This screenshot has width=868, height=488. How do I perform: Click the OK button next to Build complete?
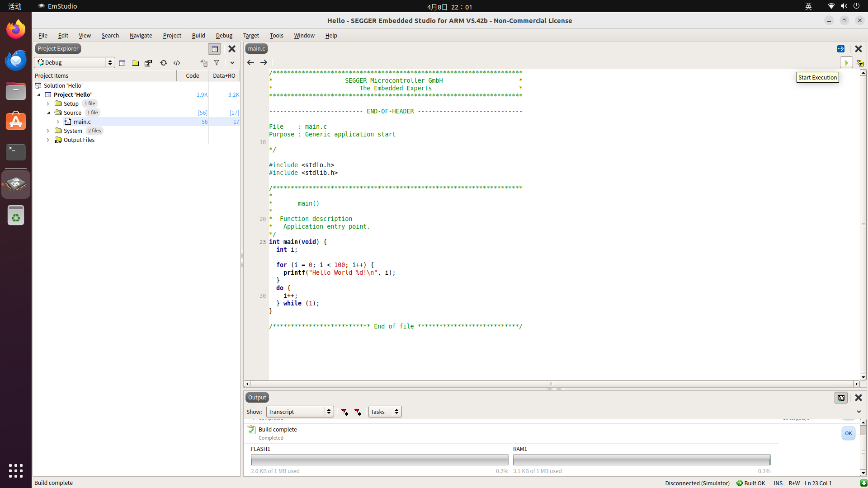tap(848, 433)
